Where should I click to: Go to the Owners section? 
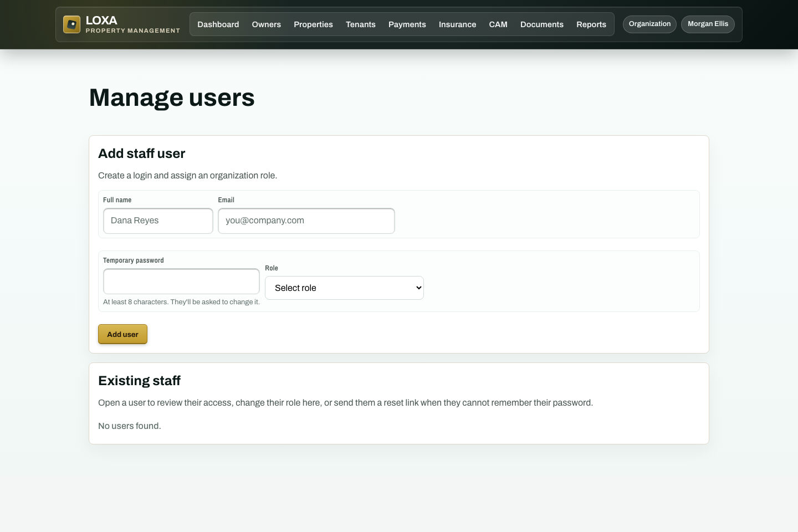(267, 24)
